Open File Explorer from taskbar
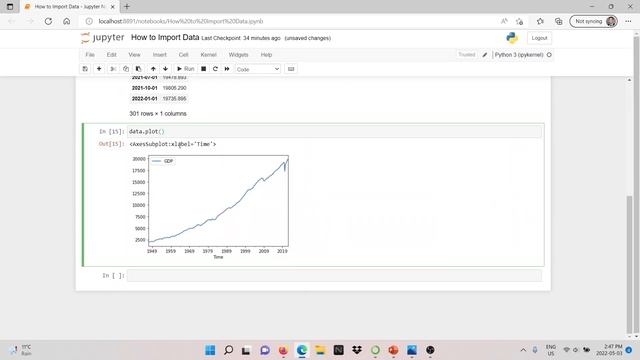Screen dimensions: 640x360 click(x=320, y=350)
